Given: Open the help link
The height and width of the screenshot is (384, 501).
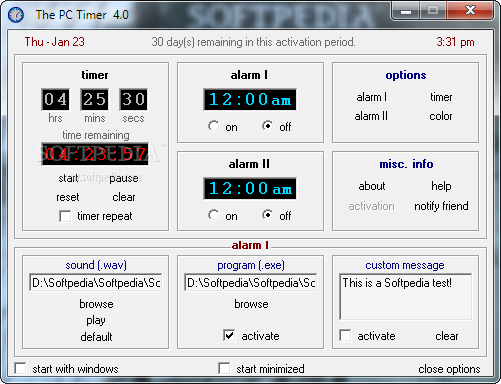Looking at the screenshot, I should [441, 186].
